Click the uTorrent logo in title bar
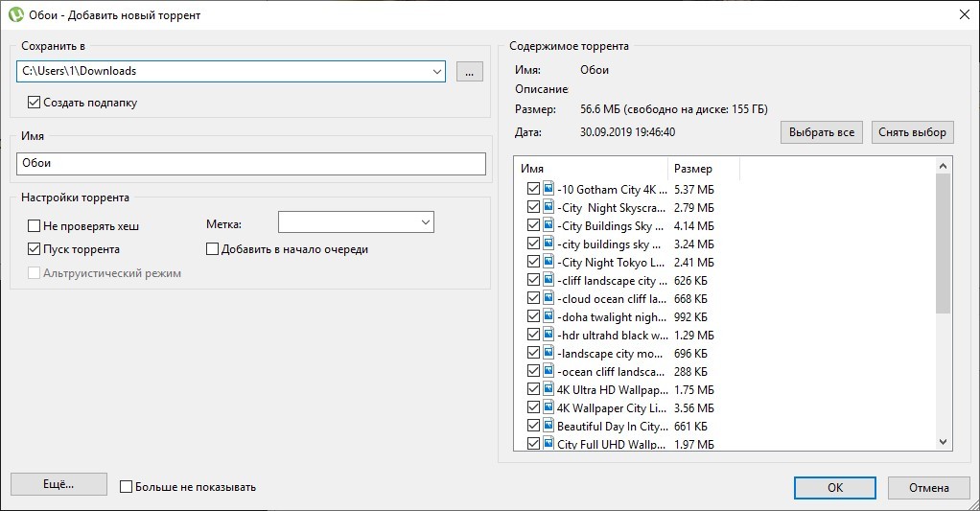 click(16, 16)
